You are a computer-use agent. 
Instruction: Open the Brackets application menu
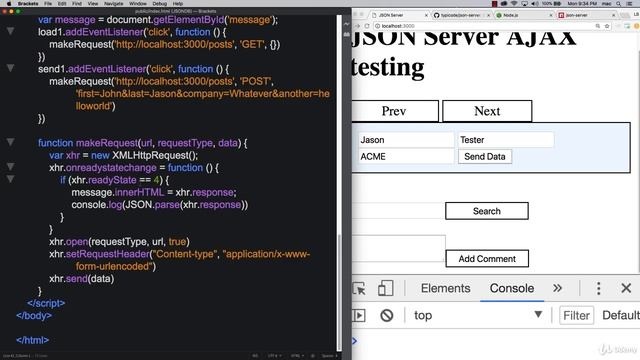28,3
